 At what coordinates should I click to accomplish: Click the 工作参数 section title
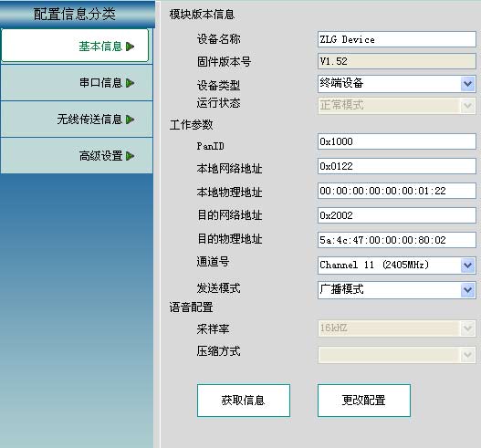[191, 125]
